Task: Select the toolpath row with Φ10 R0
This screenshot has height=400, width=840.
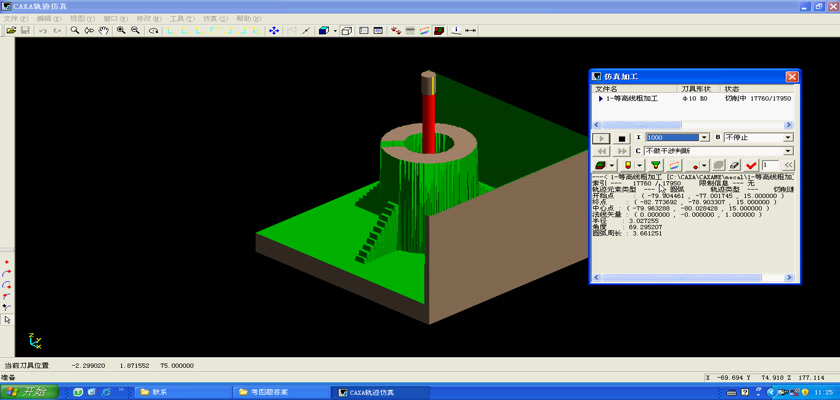Action: 692,99
